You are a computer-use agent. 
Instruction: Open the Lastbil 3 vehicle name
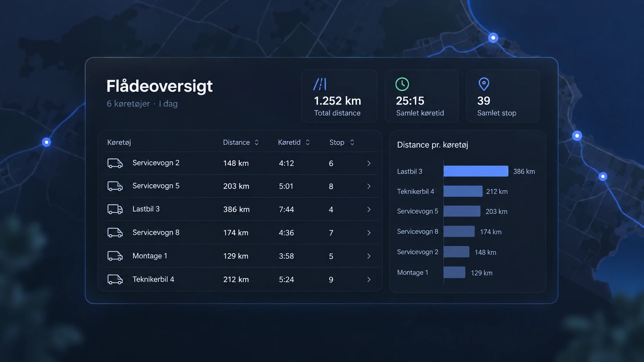[x=146, y=209]
